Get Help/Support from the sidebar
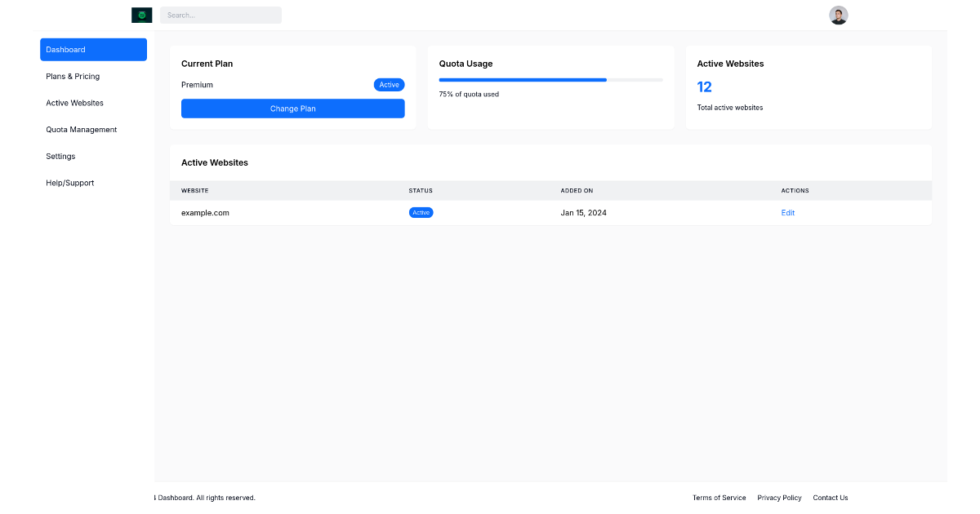This screenshot has width=980, height=514. [x=70, y=183]
